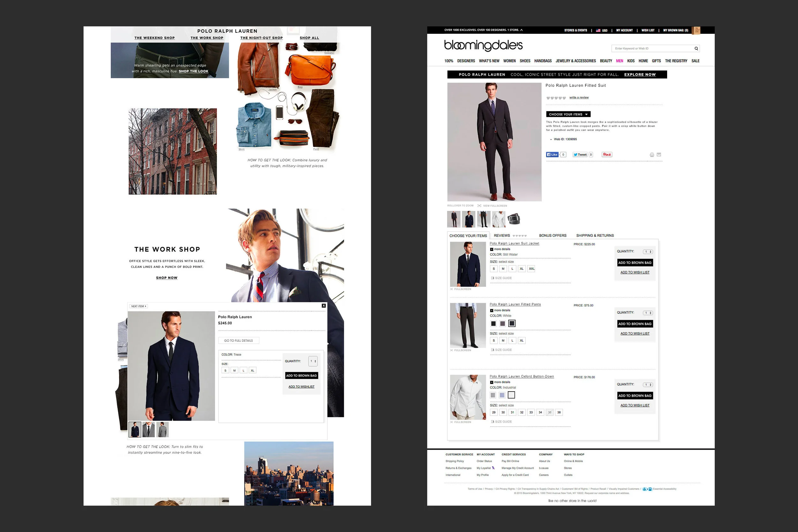Image resolution: width=798 pixels, height=532 pixels.
Task: Click the Fullscreen icon under Oxford Button-Down image
Action: pyautogui.click(x=452, y=422)
